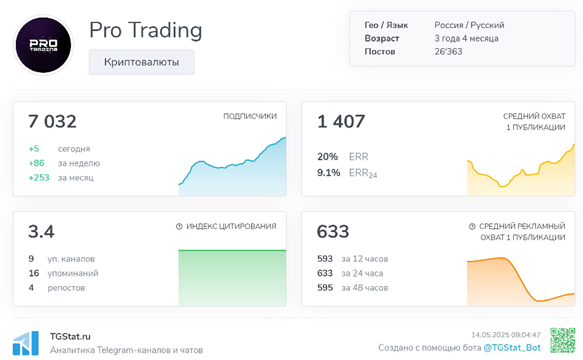Click the 595 за 48 часов row

coord(352,288)
